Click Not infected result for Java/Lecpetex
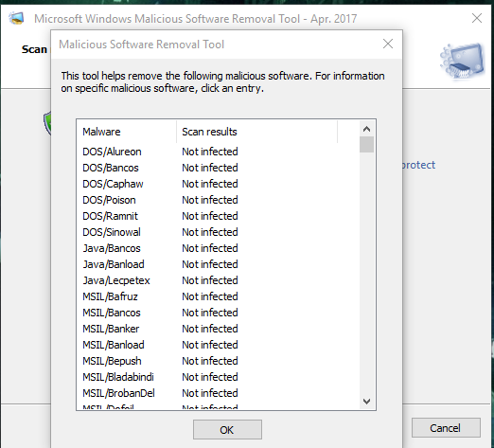 tap(210, 280)
